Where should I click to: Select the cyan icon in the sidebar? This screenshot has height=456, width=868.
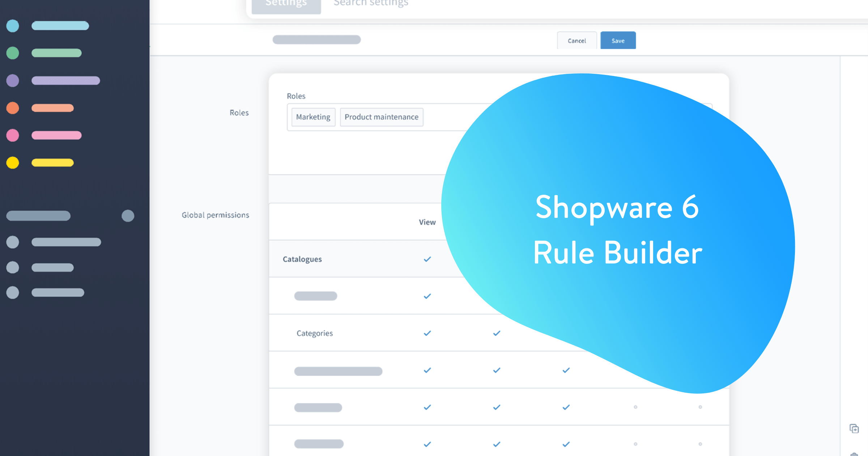[x=13, y=26]
